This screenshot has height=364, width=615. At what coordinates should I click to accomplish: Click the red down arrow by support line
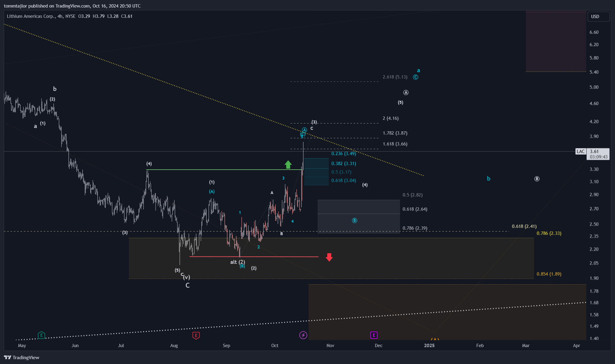329,257
